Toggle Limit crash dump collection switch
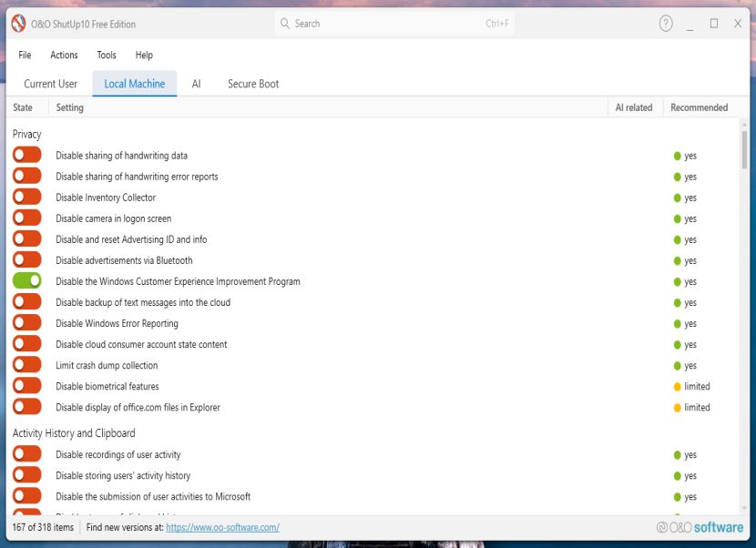The height and width of the screenshot is (548, 756). (27, 364)
